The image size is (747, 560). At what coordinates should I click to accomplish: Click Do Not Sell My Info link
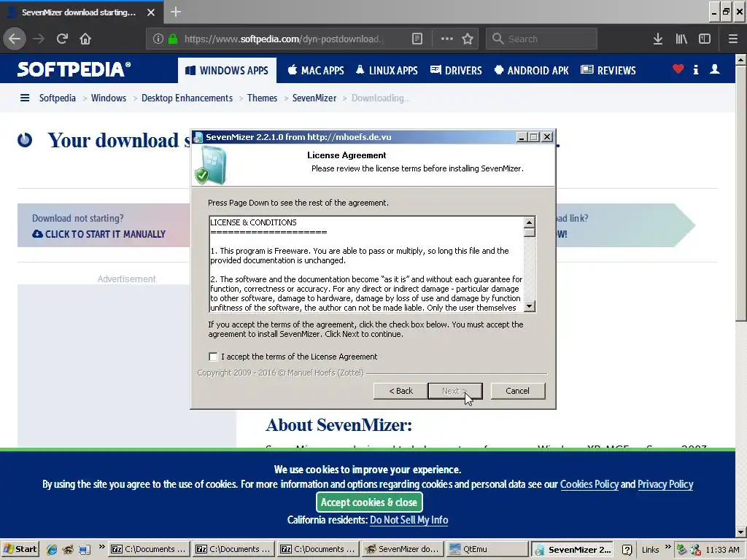(x=409, y=520)
